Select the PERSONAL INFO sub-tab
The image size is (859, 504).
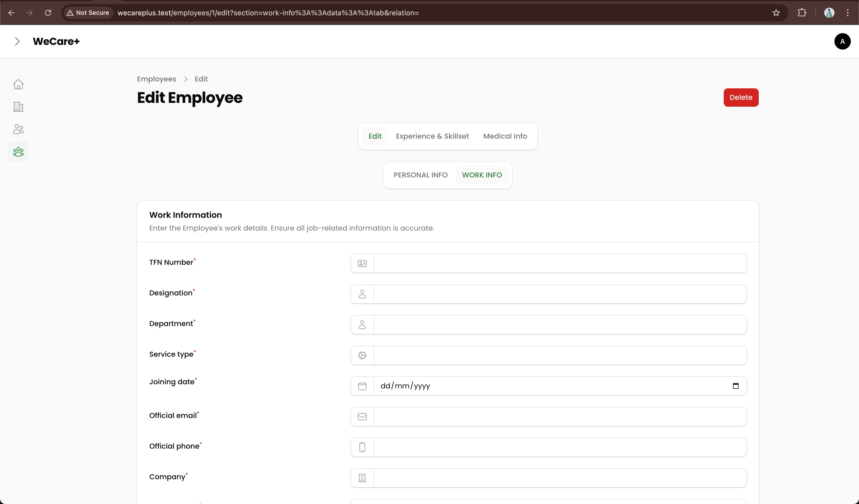pos(420,175)
